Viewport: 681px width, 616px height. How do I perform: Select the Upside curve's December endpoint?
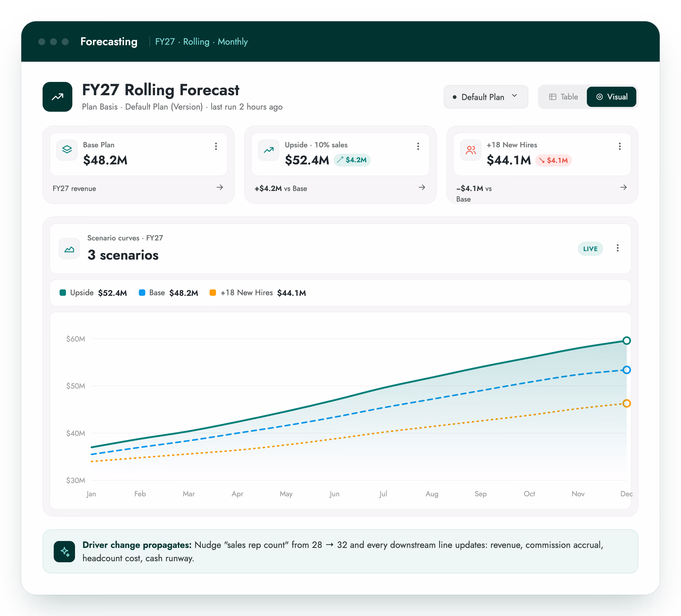tap(627, 340)
